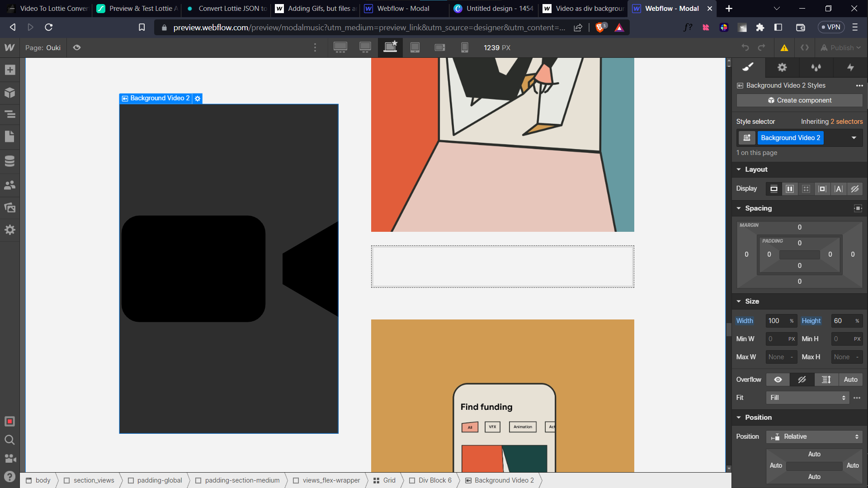Click the Create component button
Screen dimensions: 868x488
click(799, 100)
